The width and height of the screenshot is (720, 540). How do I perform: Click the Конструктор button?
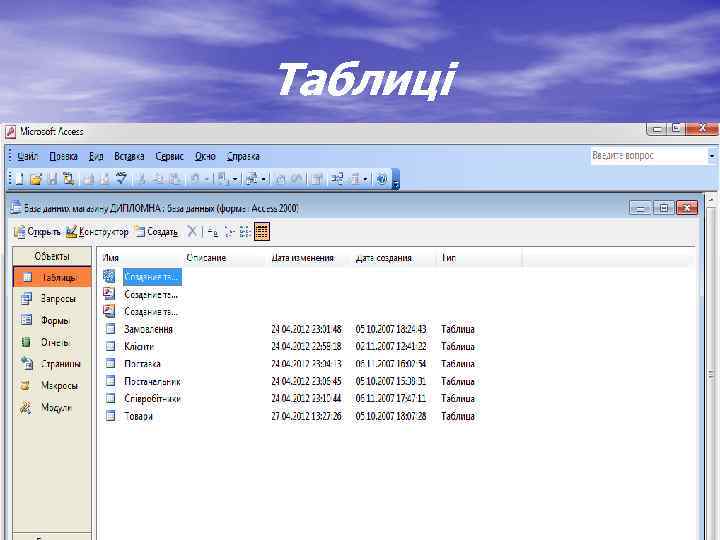(x=97, y=231)
